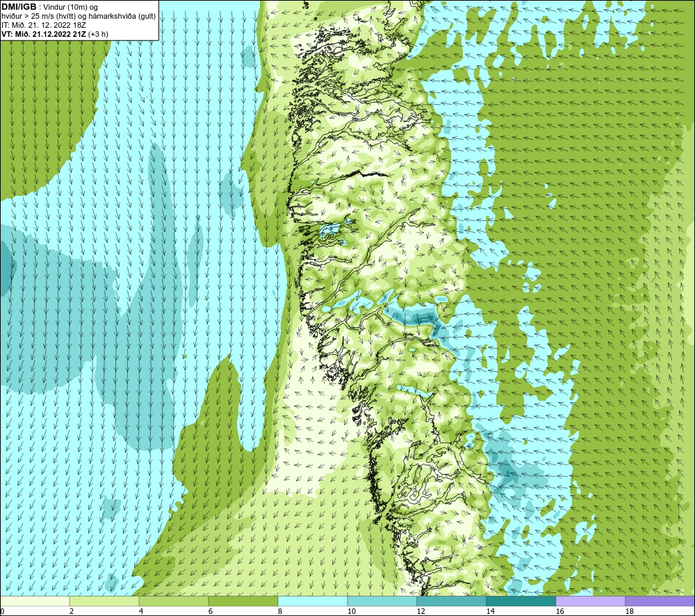Click the legend scale label '12'
This screenshot has height=616, width=695.
420,612
